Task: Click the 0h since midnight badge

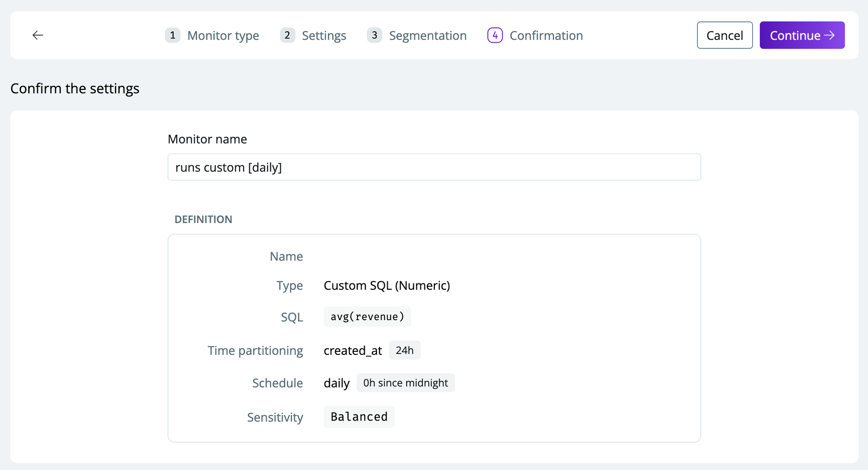Action: pyautogui.click(x=405, y=383)
